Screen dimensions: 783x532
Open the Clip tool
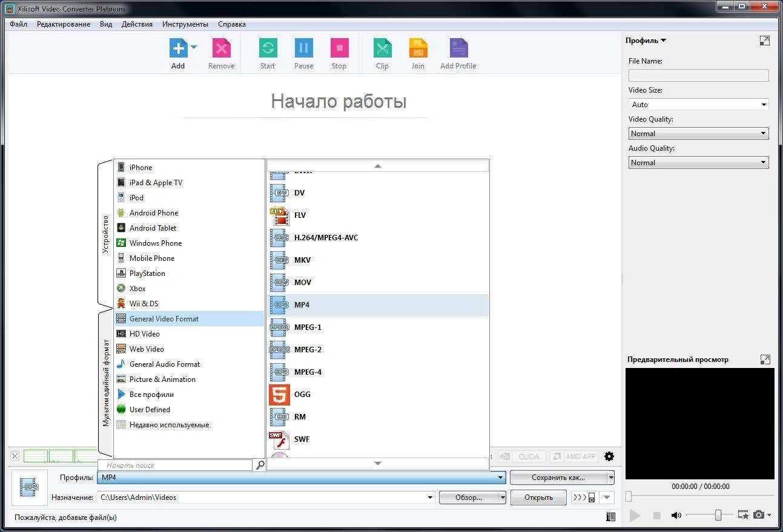point(382,48)
